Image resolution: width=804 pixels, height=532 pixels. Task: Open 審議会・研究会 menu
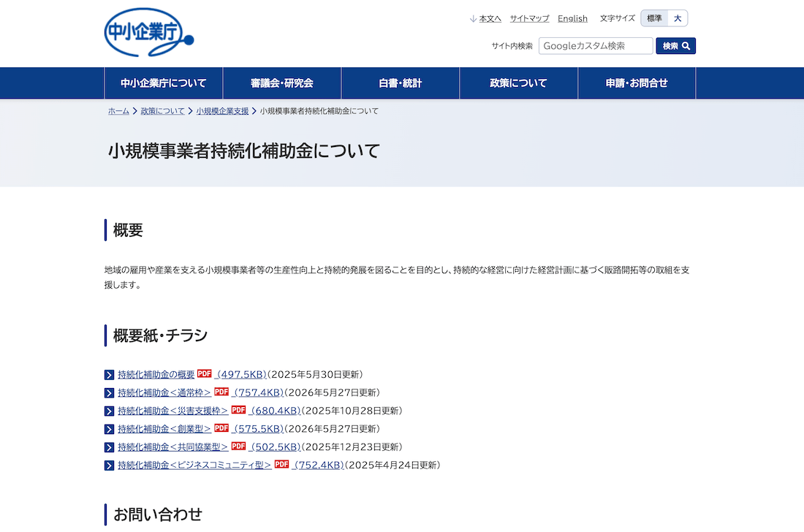click(x=282, y=83)
